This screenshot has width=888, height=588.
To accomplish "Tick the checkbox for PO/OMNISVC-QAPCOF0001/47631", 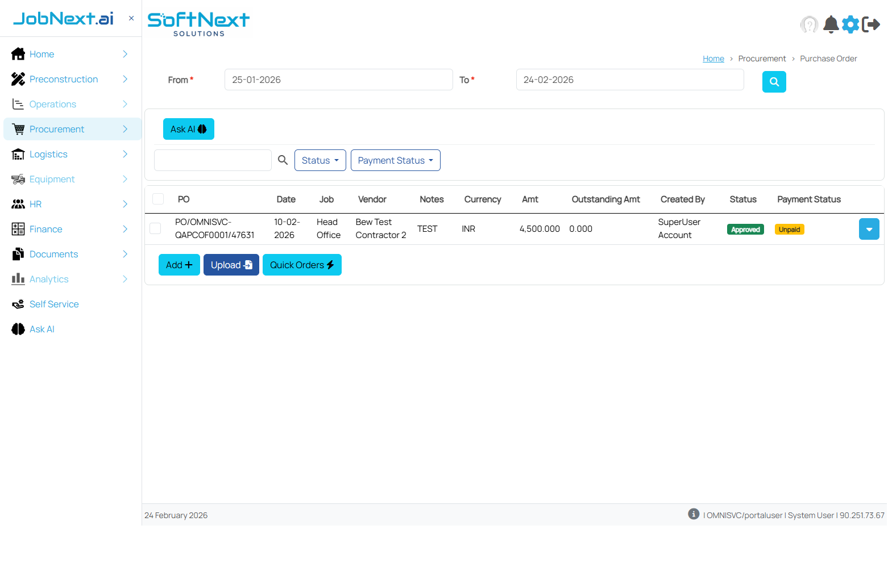I will [155, 228].
